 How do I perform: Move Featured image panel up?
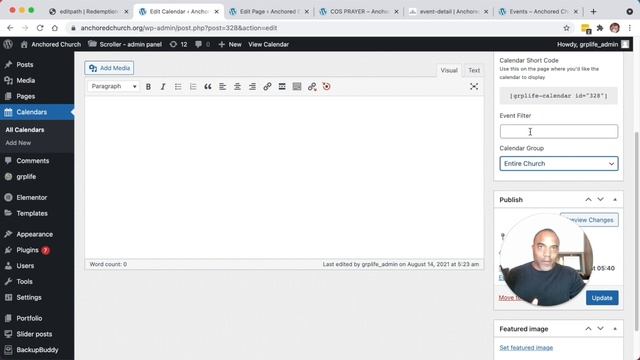(588, 329)
